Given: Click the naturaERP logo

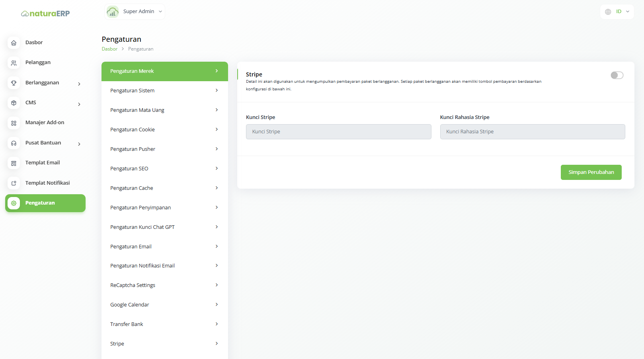Looking at the screenshot, I should (x=45, y=14).
